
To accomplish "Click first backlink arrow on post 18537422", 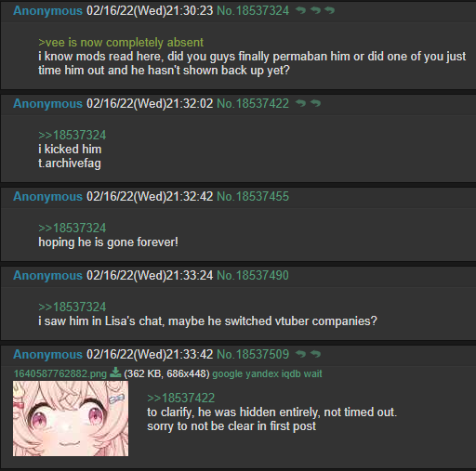I will coord(300,103).
